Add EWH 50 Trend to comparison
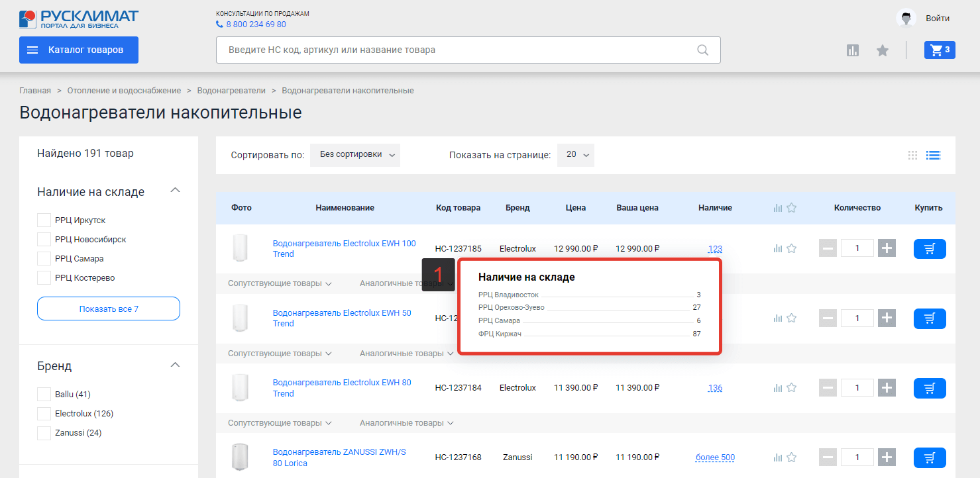This screenshot has width=980, height=478. coord(778,318)
